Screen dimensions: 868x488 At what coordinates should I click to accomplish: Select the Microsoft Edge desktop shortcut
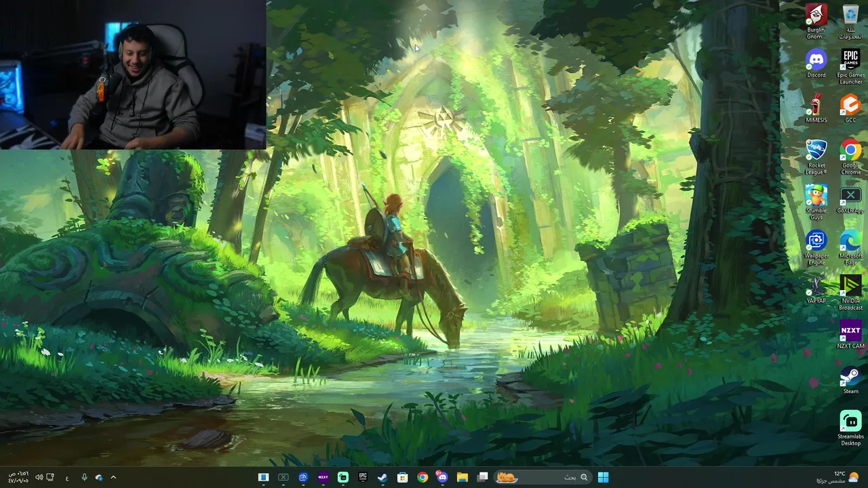tap(850, 247)
